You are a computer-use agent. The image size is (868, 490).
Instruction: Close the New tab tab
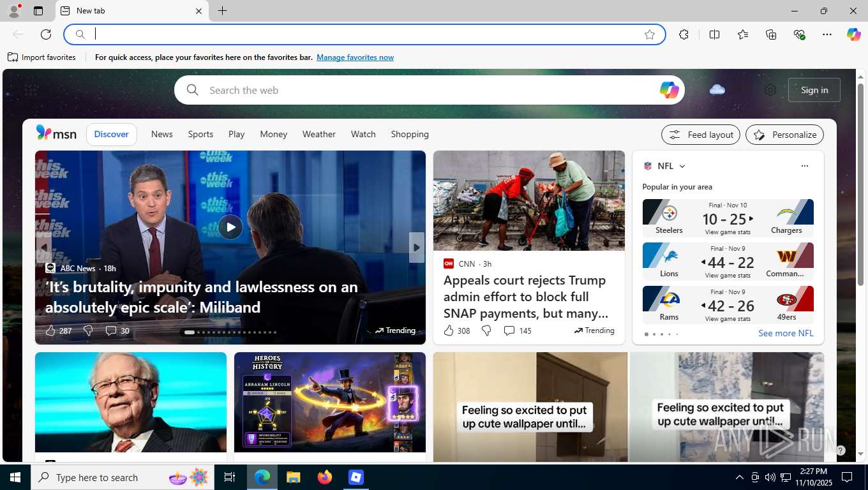coord(198,11)
